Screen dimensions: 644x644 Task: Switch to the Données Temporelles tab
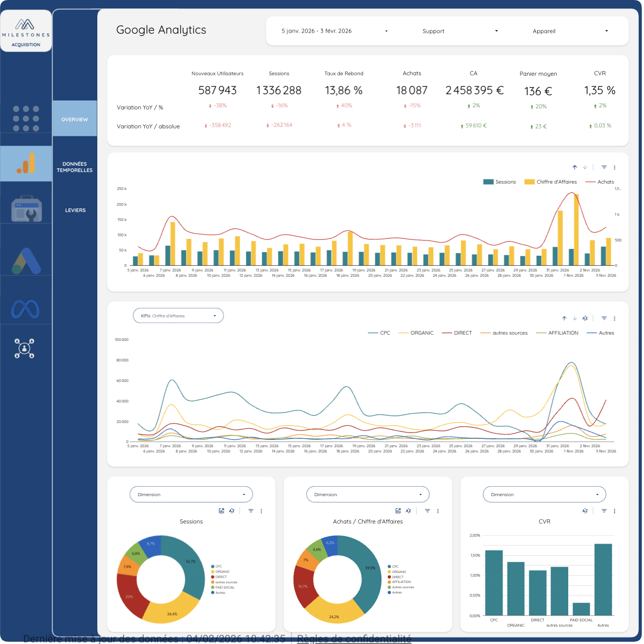click(75, 167)
